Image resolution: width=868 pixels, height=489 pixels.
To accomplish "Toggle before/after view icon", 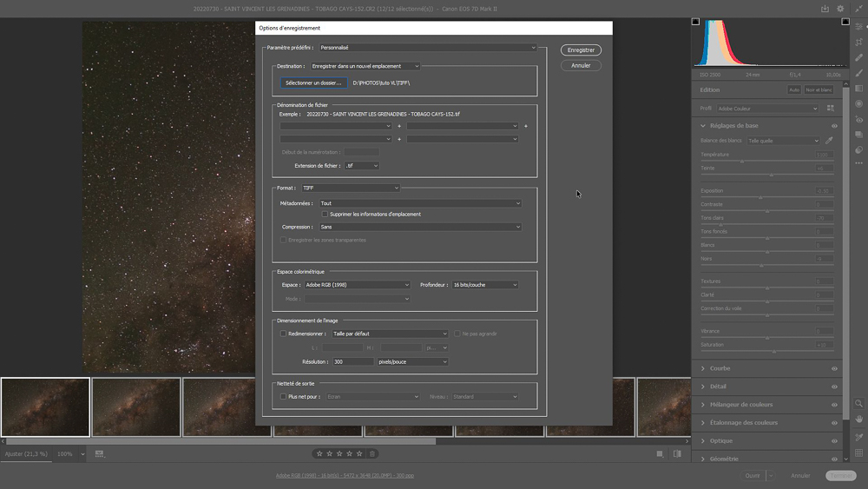I will pos(677,453).
